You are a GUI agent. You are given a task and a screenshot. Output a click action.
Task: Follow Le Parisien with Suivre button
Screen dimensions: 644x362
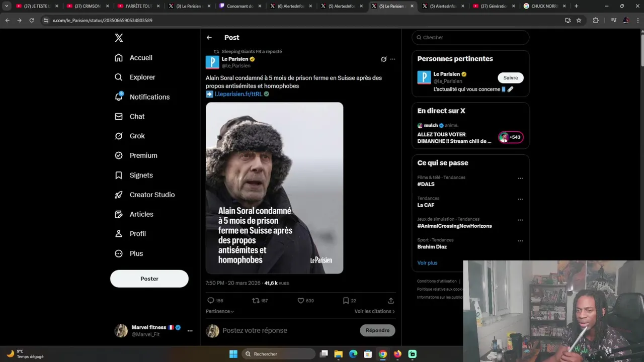[511, 77]
